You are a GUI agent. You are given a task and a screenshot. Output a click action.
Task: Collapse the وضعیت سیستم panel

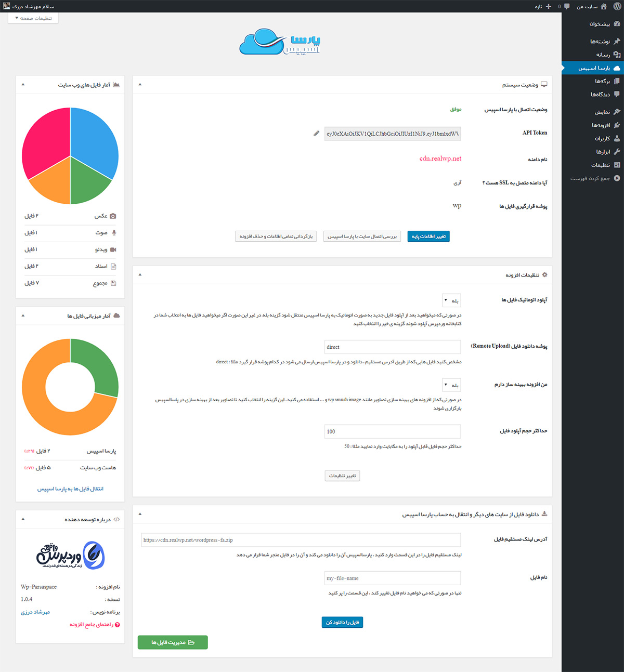tap(140, 84)
